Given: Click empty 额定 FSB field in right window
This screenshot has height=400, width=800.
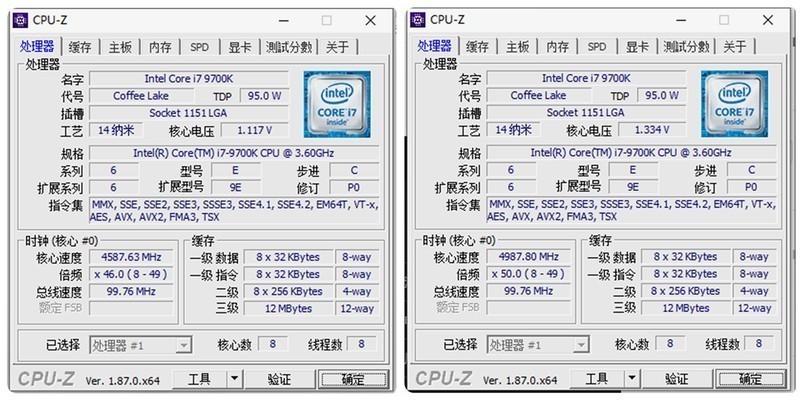Looking at the screenshot, I should 529,307.
